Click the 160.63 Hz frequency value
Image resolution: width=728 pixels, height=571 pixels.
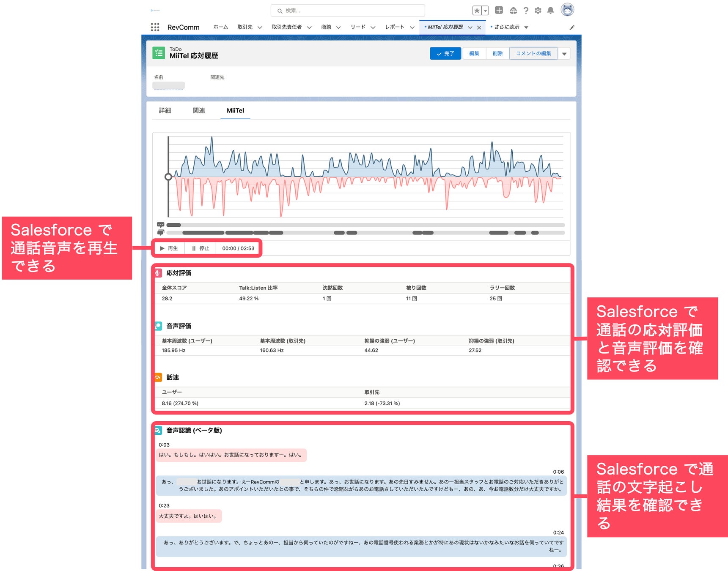point(272,350)
